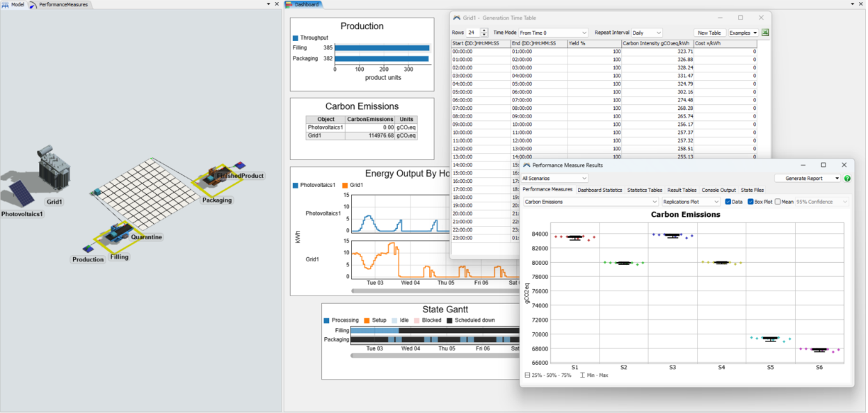
Task: Click the New Table button
Action: pyautogui.click(x=709, y=32)
